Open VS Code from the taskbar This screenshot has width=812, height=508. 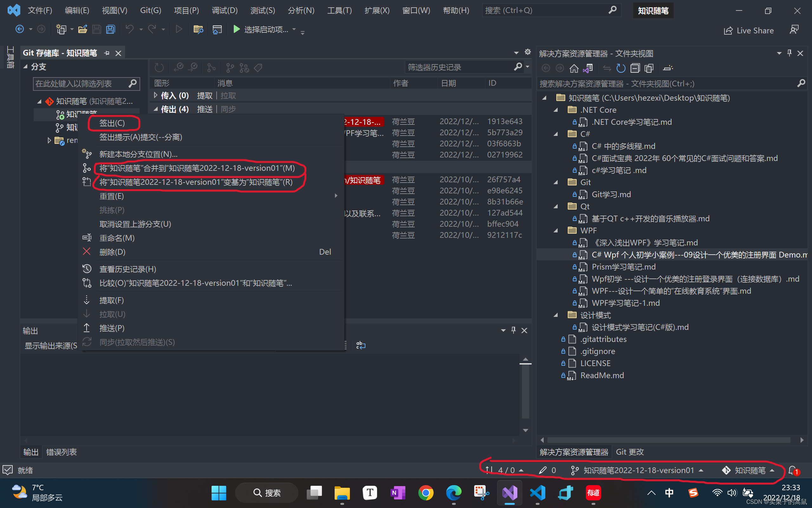click(538, 493)
